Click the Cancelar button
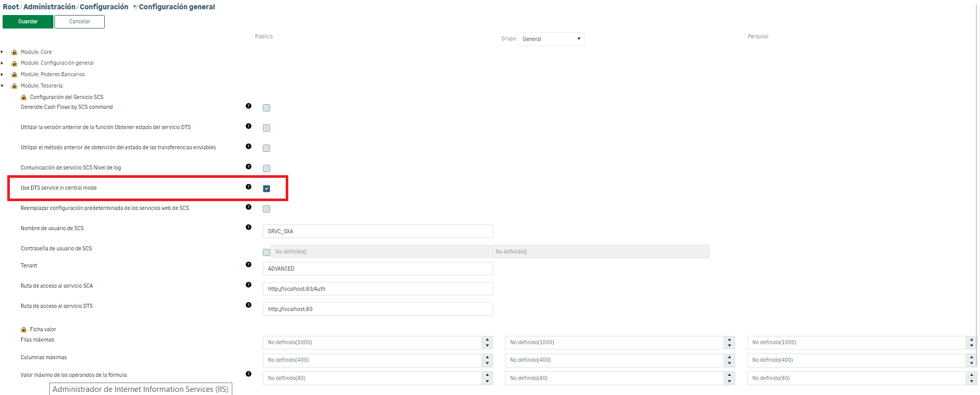This screenshot has width=980, height=395. (x=79, y=22)
